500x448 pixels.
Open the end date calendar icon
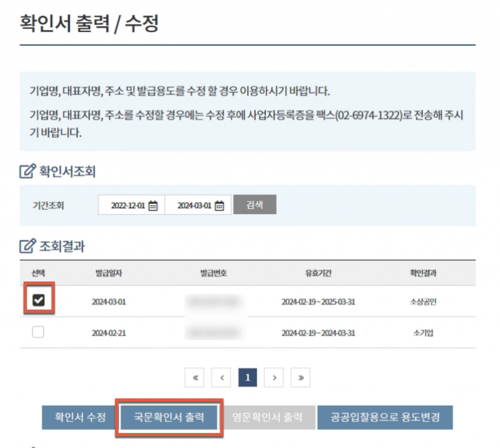pos(219,205)
